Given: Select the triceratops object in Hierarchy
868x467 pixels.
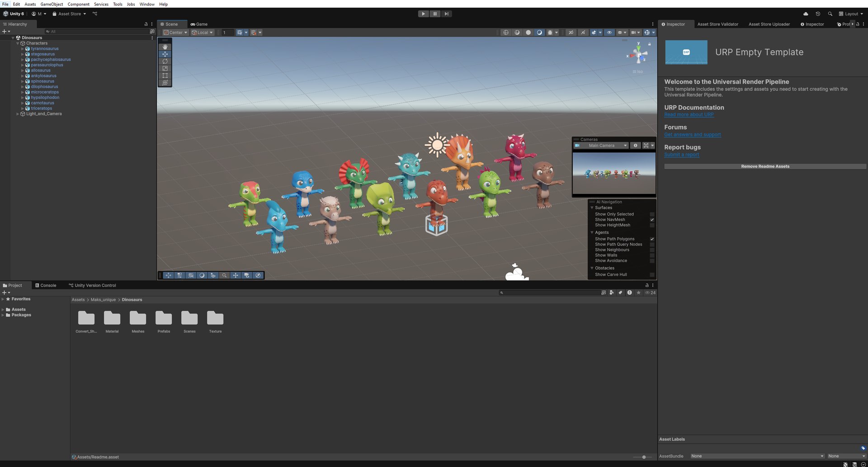Looking at the screenshot, I should [x=42, y=108].
